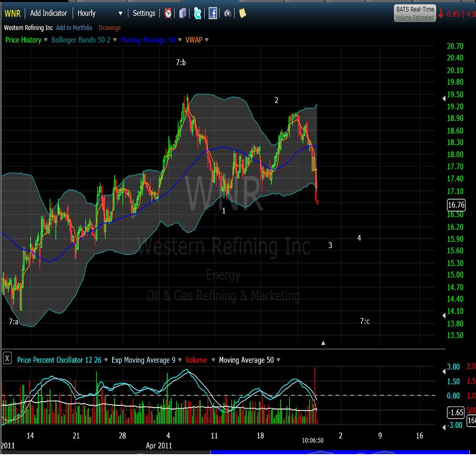Viewport: 476px width, 461px height.
Task: Open the alarm clock alert icon
Action: (168, 13)
